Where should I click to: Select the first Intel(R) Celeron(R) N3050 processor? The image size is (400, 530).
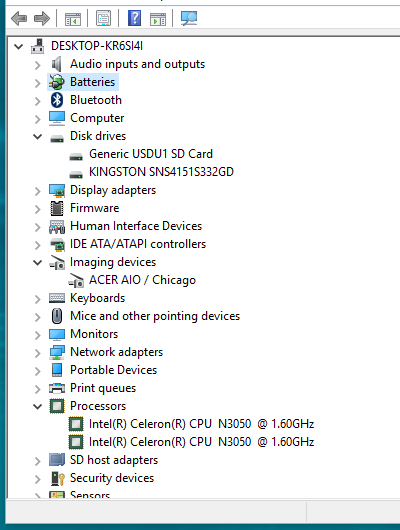(x=202, y=424)
